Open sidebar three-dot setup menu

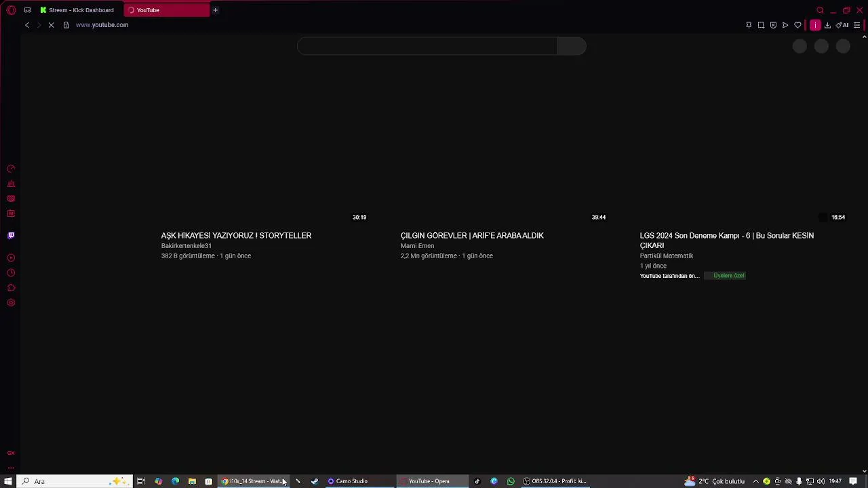11,467
